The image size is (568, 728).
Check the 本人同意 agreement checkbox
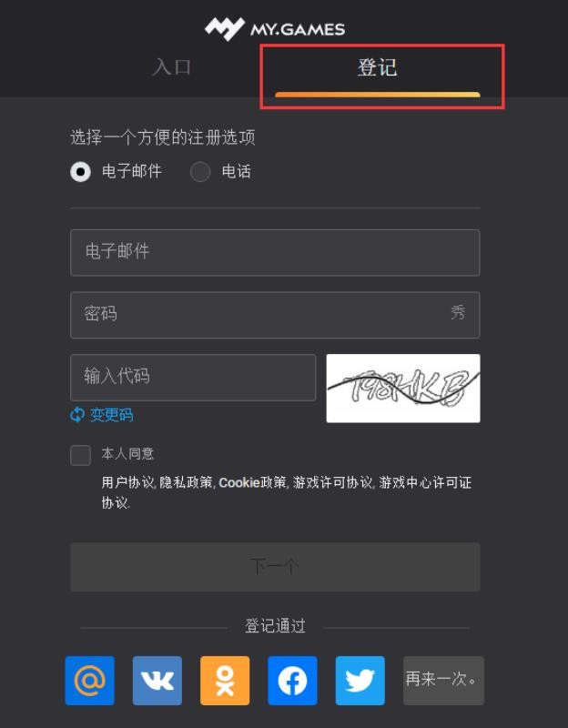click(80, 455)
